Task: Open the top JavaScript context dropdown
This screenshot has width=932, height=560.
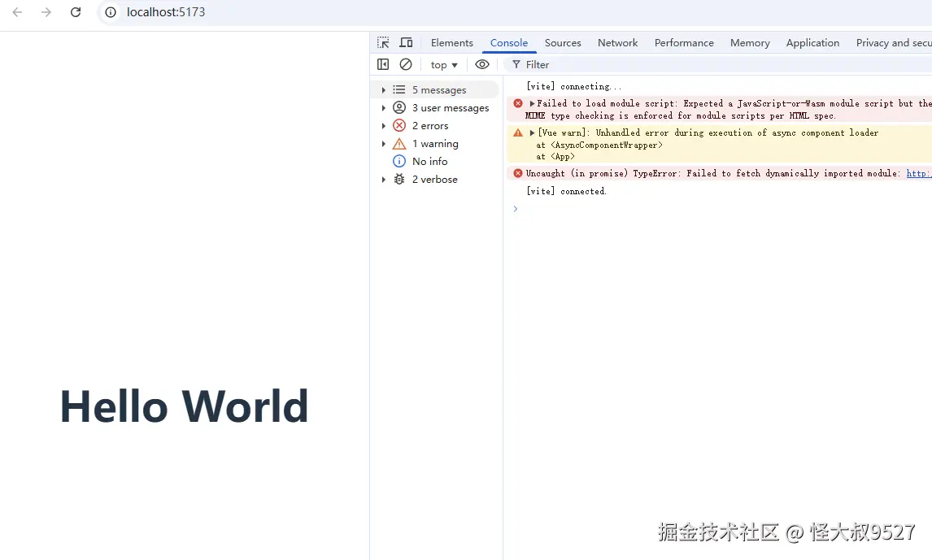Action: pos(444,65)
